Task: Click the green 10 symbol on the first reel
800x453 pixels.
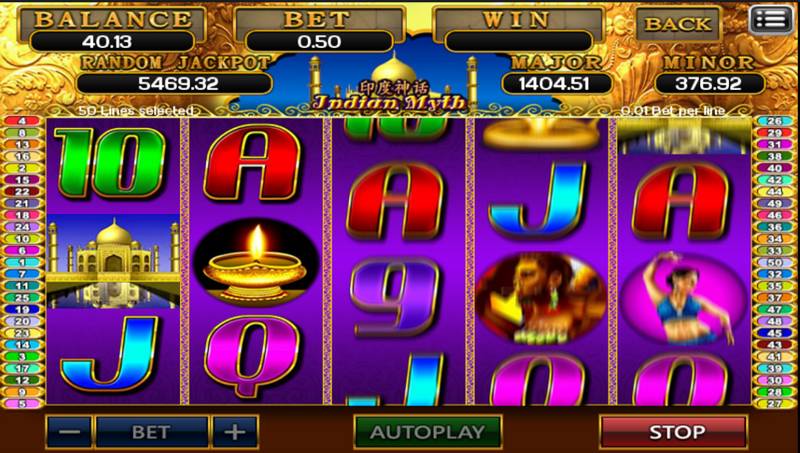Action: [x=110, y=162]
